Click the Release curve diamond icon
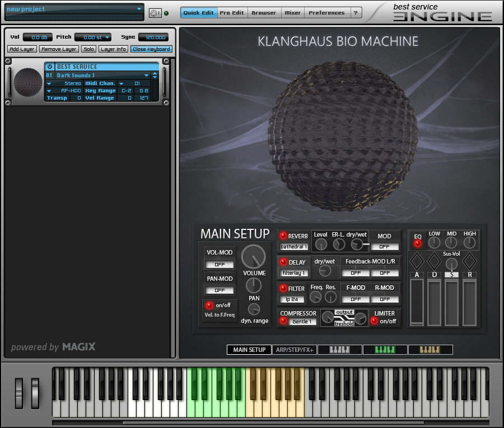504x428 pixels. click(x=469, y=261)
